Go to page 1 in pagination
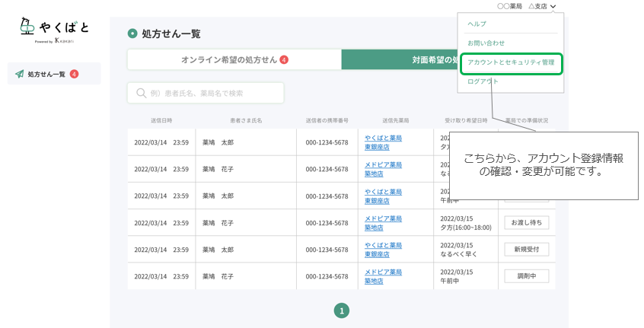The image size is (644, 328). pos(342,310)
